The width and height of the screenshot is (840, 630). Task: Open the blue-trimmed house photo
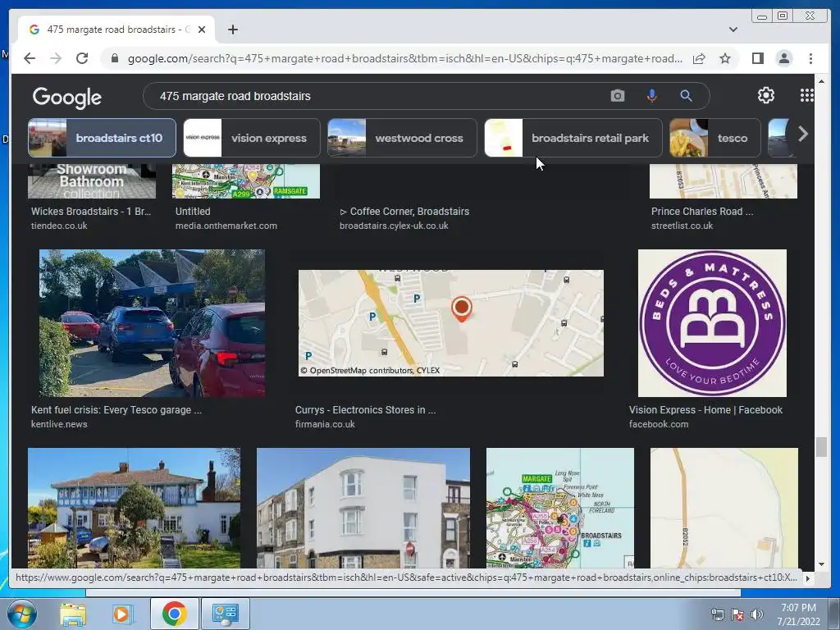[x=134, y=508]
